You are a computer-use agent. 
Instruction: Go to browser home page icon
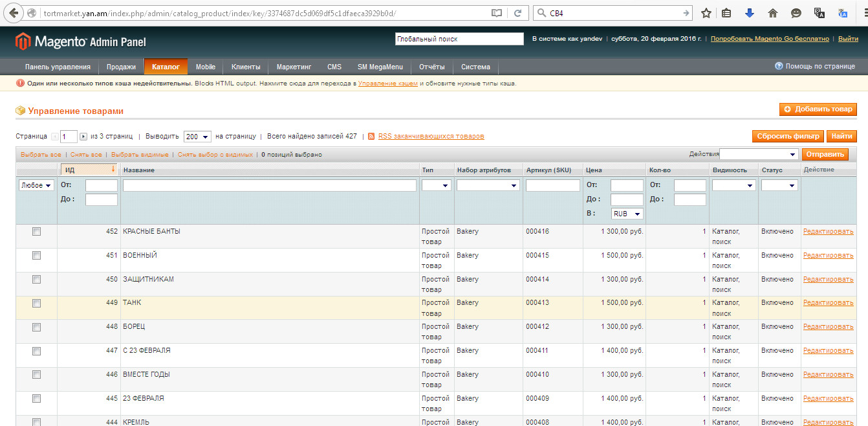coord(772,13)
